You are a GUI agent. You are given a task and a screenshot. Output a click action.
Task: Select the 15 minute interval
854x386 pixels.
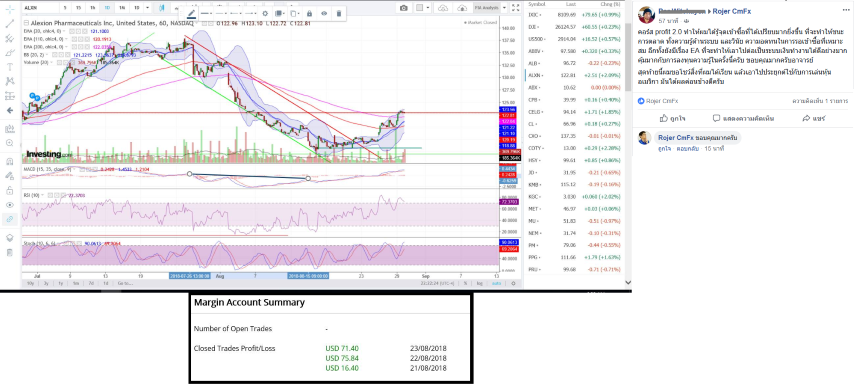click(79, 8)
